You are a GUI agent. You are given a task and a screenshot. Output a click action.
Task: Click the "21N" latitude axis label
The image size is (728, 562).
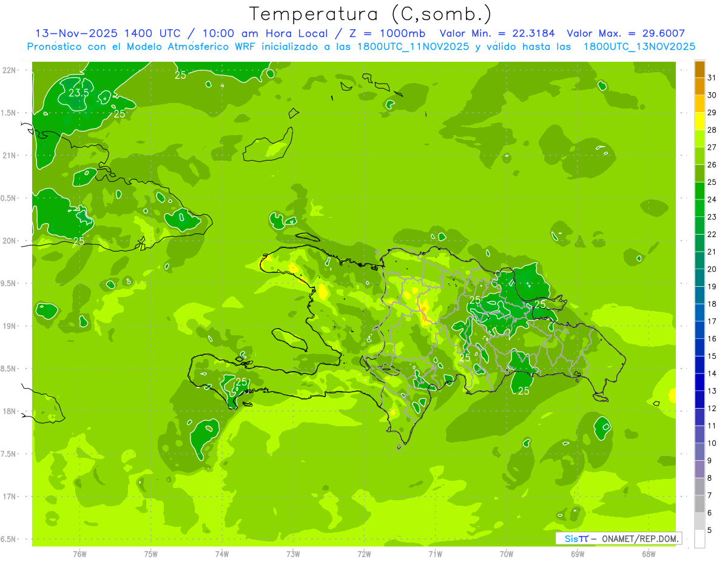click(x=8, y=155)
